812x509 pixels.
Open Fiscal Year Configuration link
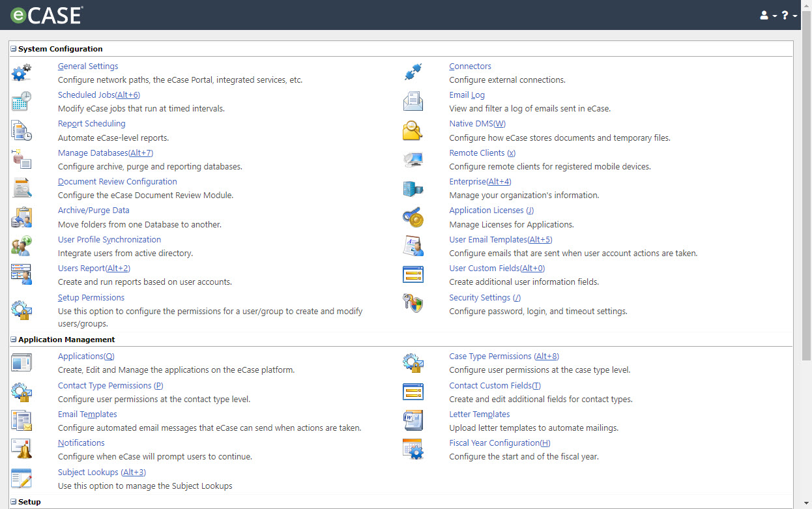point(500,443)
